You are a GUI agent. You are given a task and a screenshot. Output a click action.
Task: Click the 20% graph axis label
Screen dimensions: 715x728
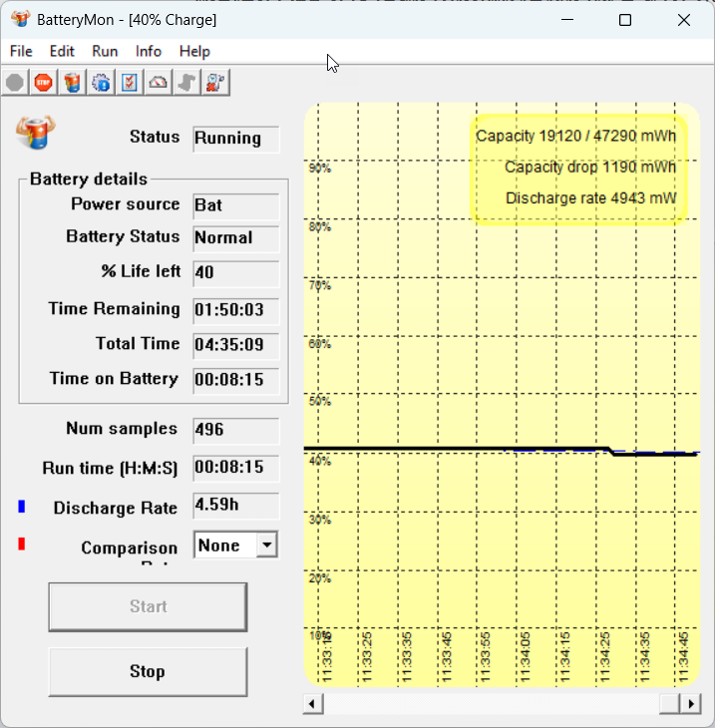(x=320, y=578)
